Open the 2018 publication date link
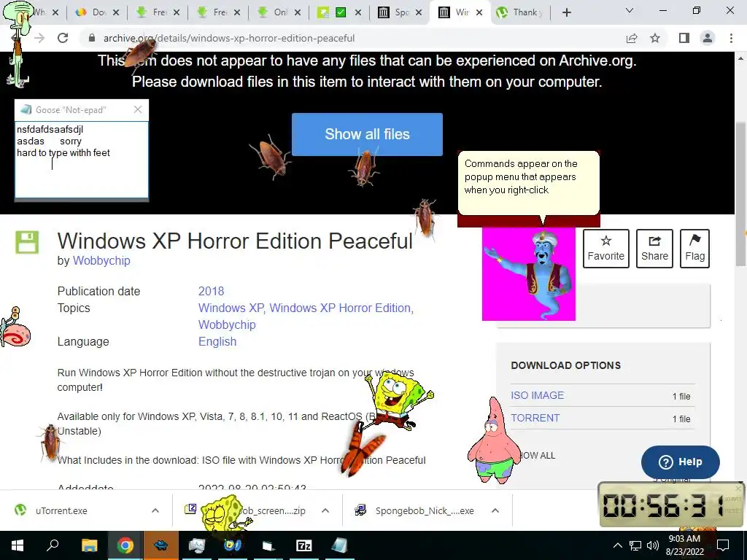The image size is (747, 560). coord(211,291)
